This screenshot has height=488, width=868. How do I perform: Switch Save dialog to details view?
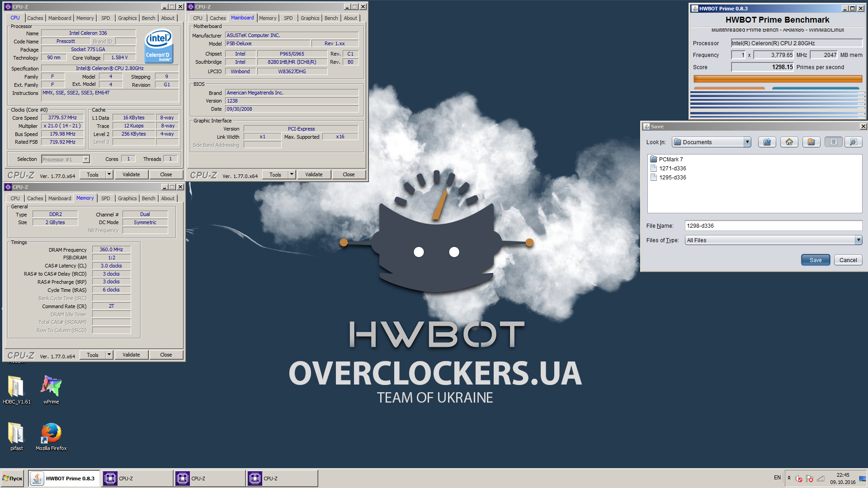coord(853,142)
